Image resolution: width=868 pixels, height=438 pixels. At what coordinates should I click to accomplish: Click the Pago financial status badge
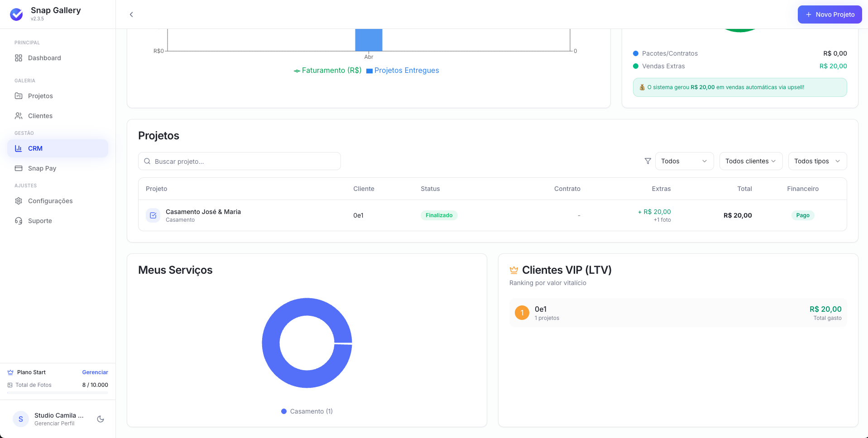point(803,215)
